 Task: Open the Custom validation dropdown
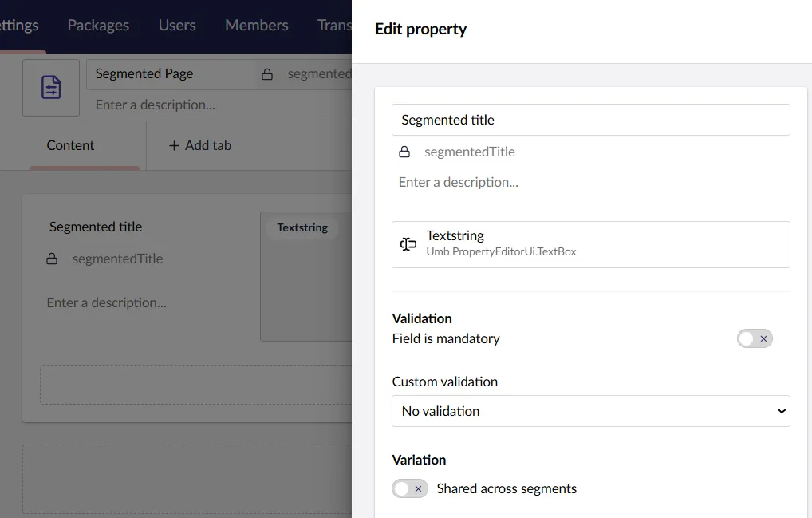click(x=590, y=411)
